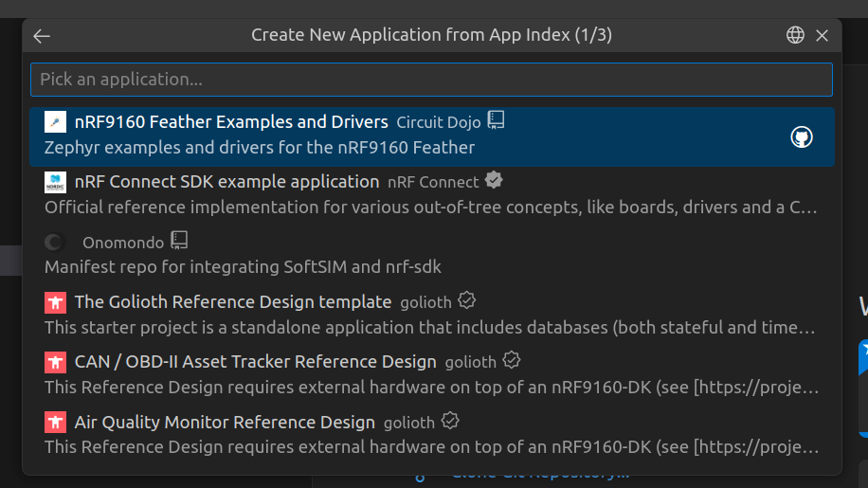Click the 'Official reference implementation' description
Image resolution: width=868 pixels, height=488 pixels.
pyautogui.click(x=430, y=208)
